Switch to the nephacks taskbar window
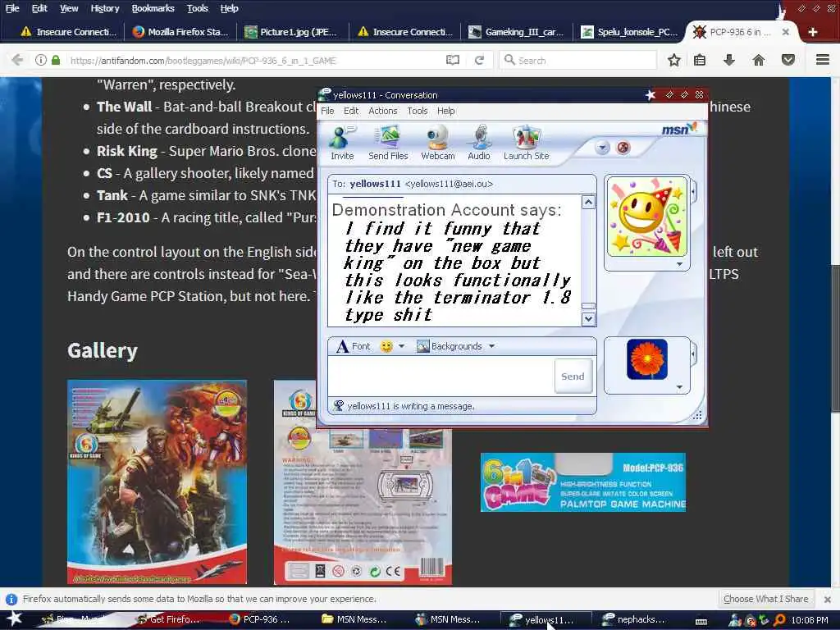This screenshot has width=840, height=630. (x=634, y=620)
